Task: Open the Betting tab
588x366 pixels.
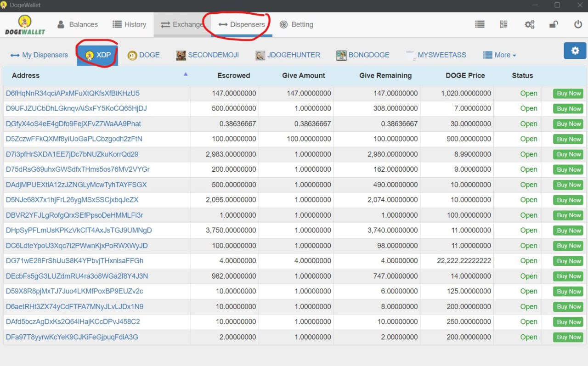Action: [296, 24]
